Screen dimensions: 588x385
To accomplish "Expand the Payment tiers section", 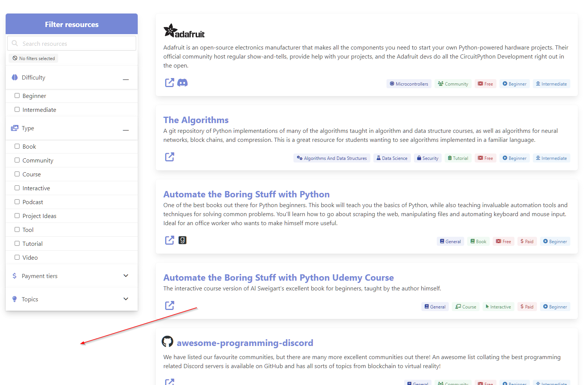I will [126, 276].
